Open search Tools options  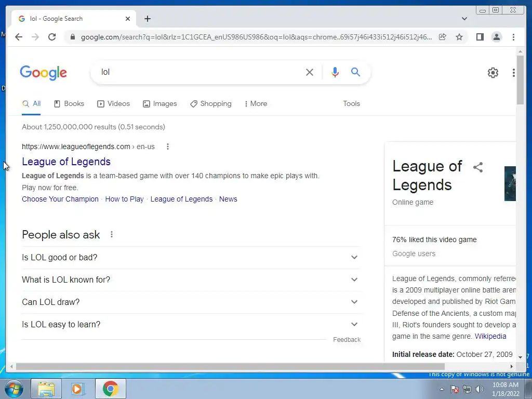click(351, 104)
